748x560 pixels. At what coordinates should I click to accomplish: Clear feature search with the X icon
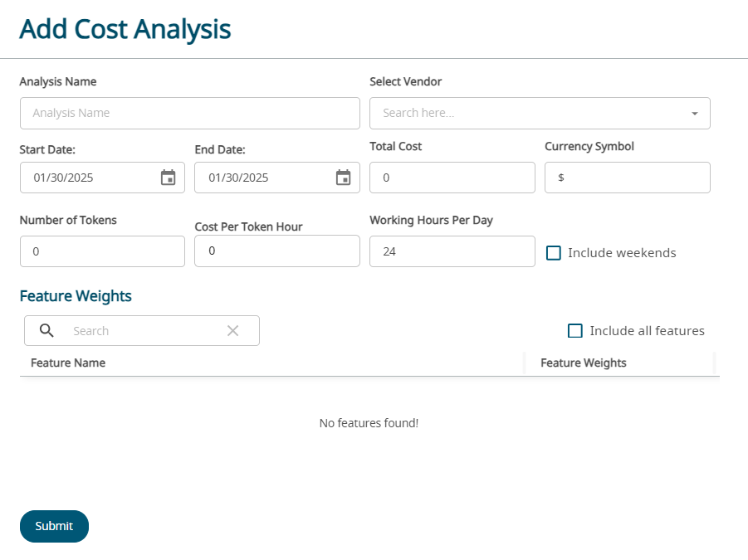click(x=233, y=331)
